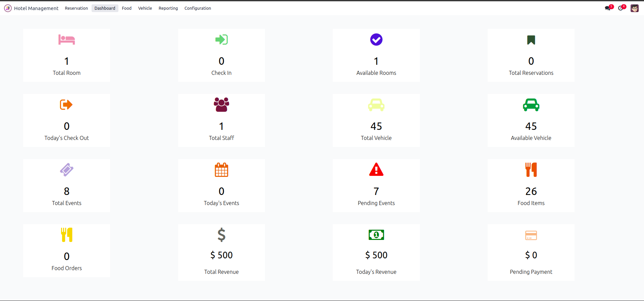
Task: Click the pink bed Total Room icon
Action: [x=66, y=40]
